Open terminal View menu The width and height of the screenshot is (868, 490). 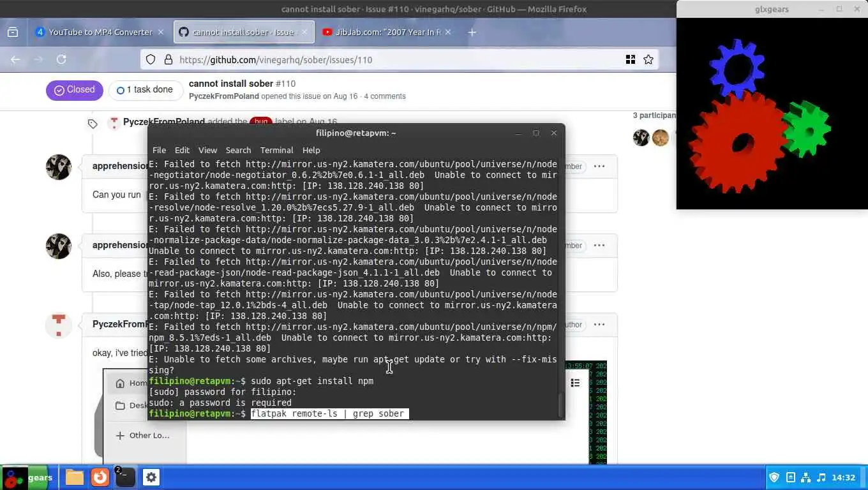(x=207, y=150)
